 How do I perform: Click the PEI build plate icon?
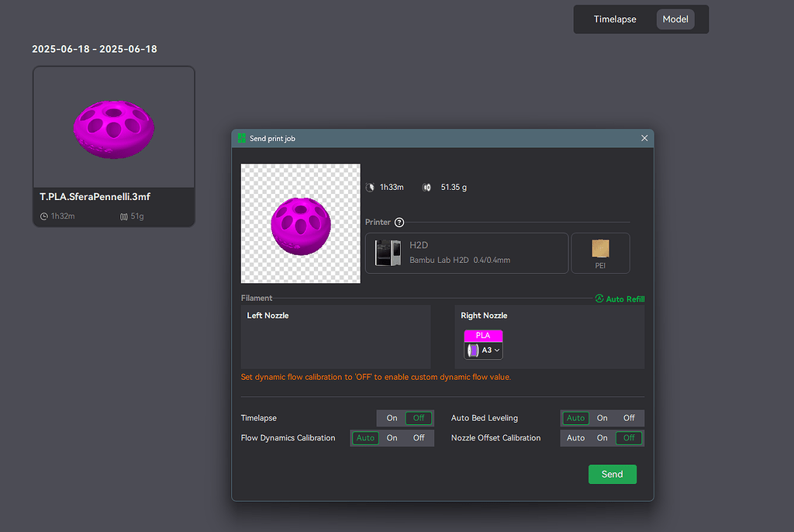click(601, 248)
